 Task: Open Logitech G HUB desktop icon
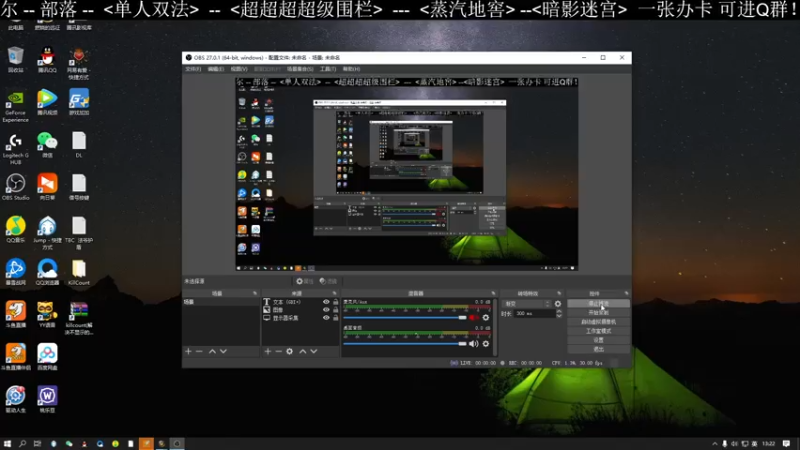pos(15,149)
